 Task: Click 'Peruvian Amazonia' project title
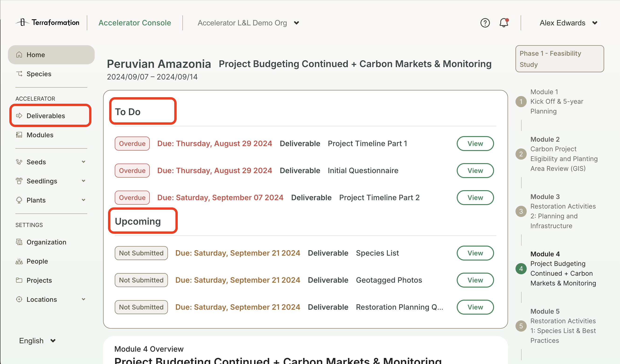click(159, 64)
